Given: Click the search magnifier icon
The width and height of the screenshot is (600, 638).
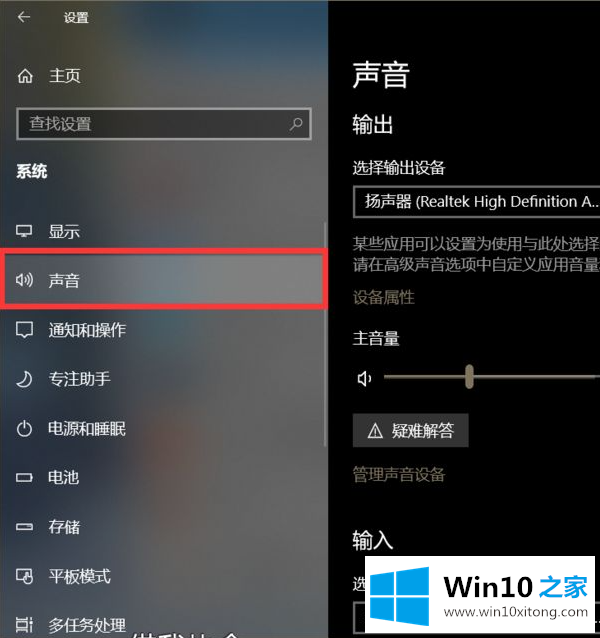Looking at the screenshot, I should (296, 124).
